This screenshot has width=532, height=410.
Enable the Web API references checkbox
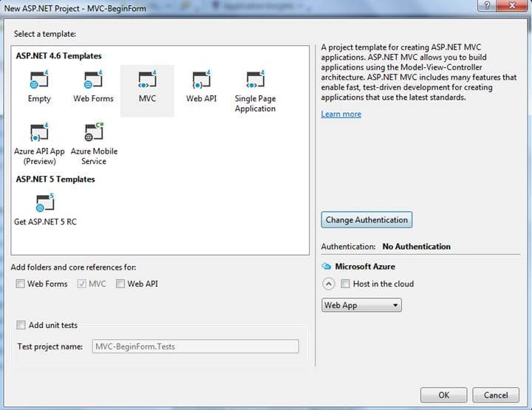[120, 284]
